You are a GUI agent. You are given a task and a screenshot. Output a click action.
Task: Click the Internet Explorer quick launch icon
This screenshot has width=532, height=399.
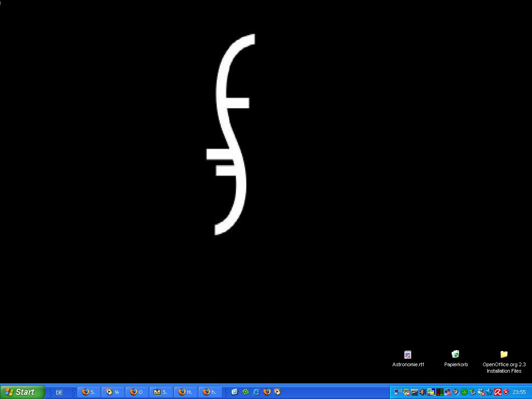pyautogui.click(x=256, y=392)
